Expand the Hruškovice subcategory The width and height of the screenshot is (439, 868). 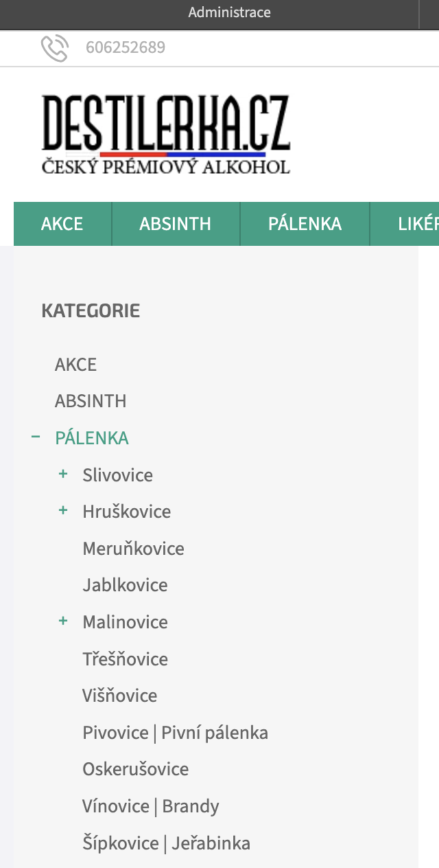tap(63, 510)
